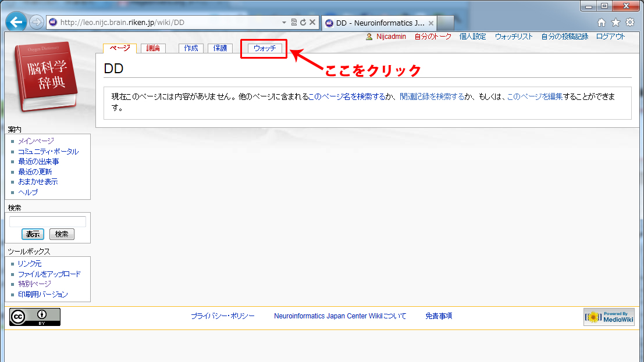Close the DD - Neuroinformatics browser tab
Screen dimensions: 644x362
click(431, 23)
